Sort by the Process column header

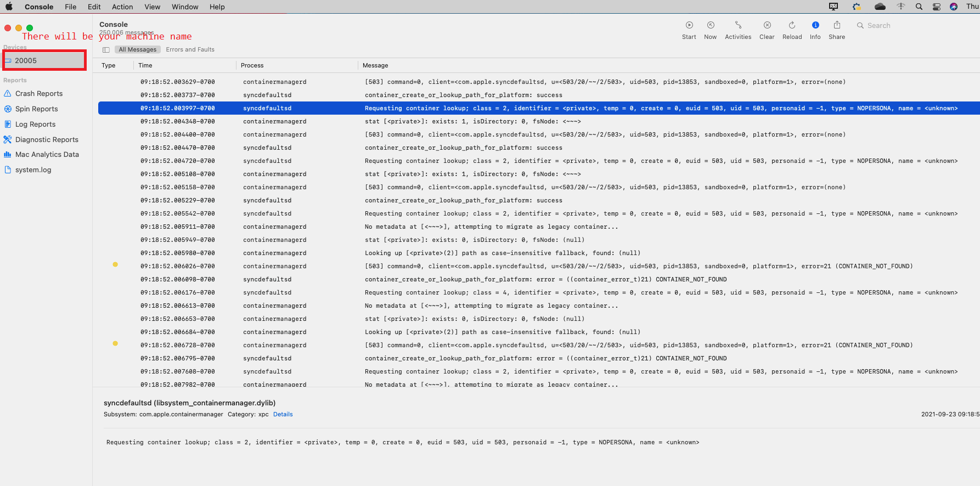252,65
